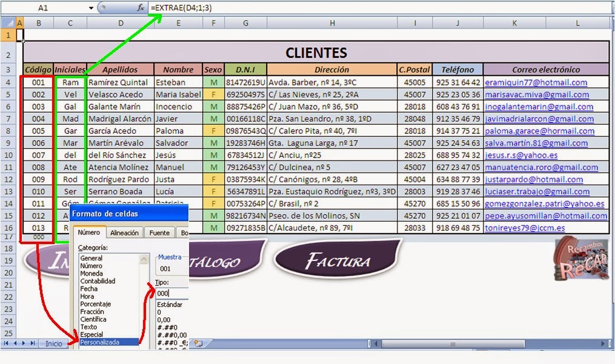Click the right arrow of the horizontal scrollbar

[602, 343]
